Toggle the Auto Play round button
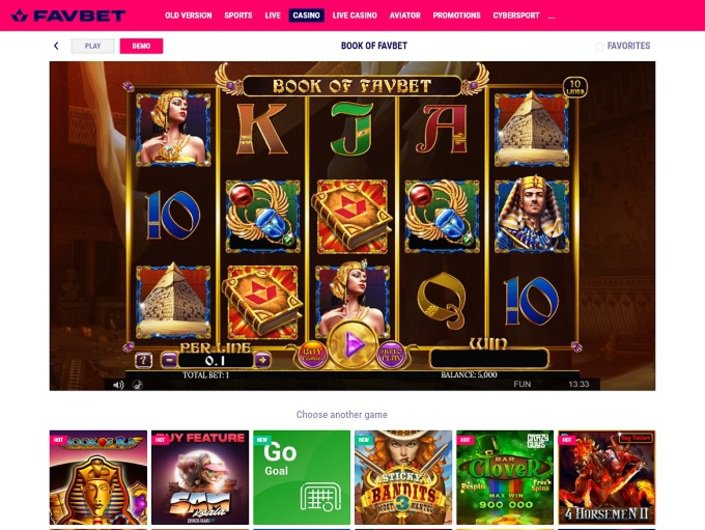The height and width of the screenshot is (530, 705). [392, 355]
